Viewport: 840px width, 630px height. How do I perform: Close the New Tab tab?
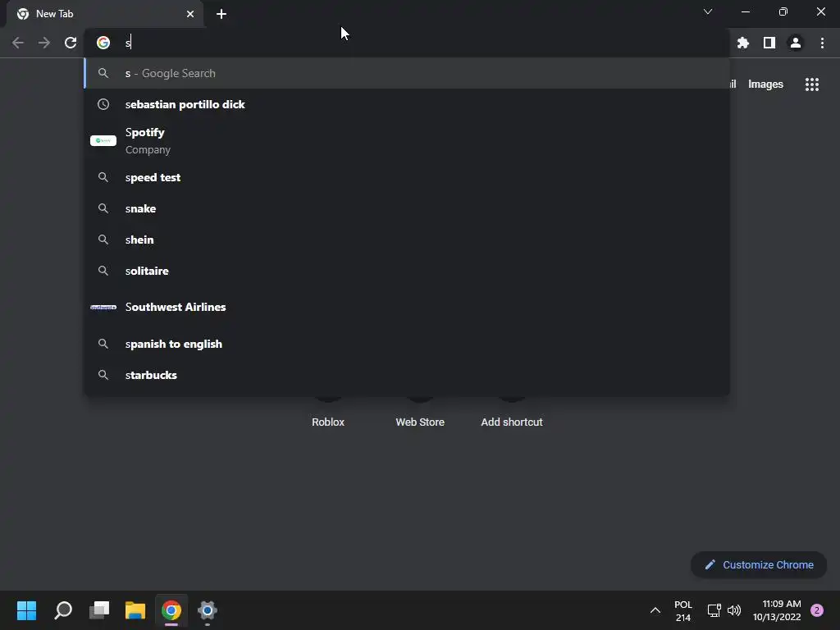190,14
